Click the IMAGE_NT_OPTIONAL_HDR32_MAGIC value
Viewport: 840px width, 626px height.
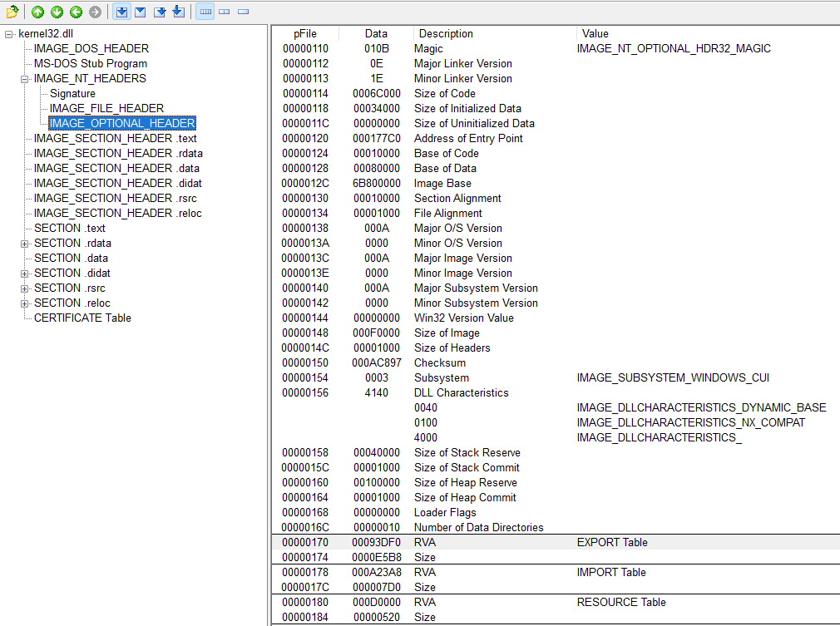coord(674,49)
